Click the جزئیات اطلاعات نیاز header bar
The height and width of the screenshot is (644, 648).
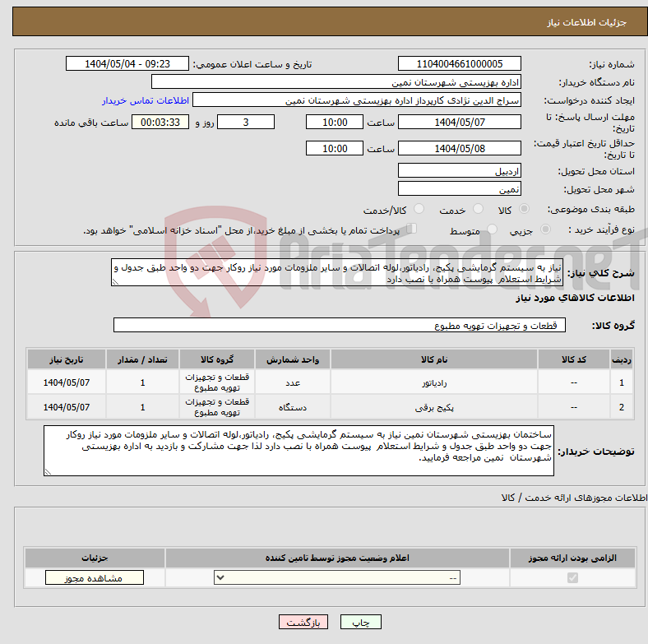pos(330,21)
